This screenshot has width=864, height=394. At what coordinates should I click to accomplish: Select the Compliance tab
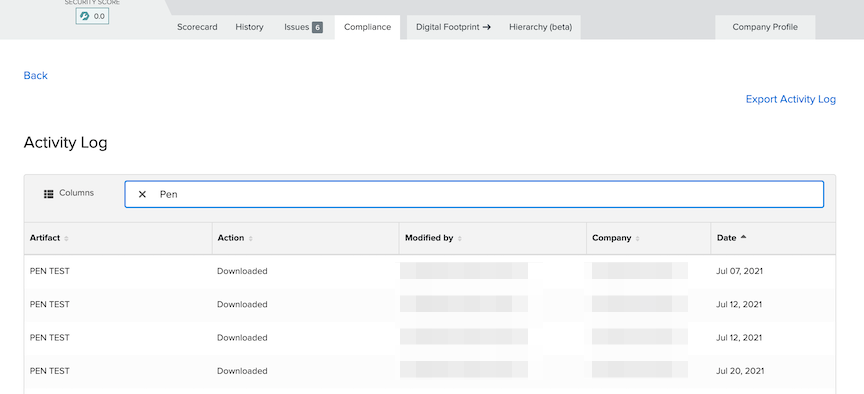tap(368, 27)
